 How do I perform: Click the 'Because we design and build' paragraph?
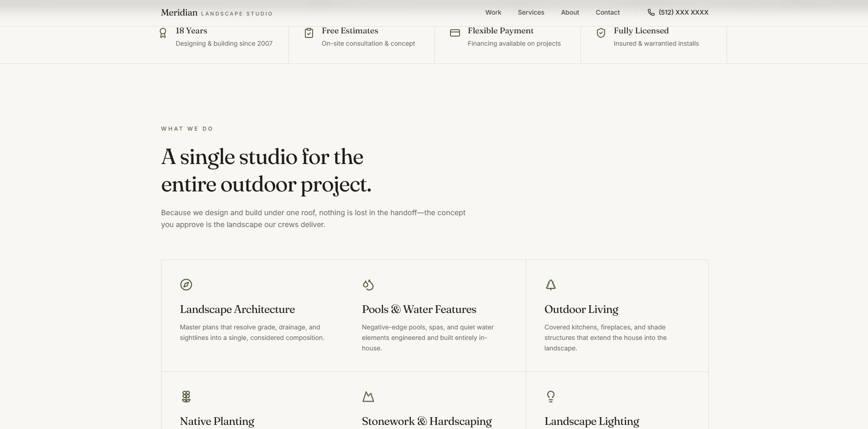click(x=314, y=218)
